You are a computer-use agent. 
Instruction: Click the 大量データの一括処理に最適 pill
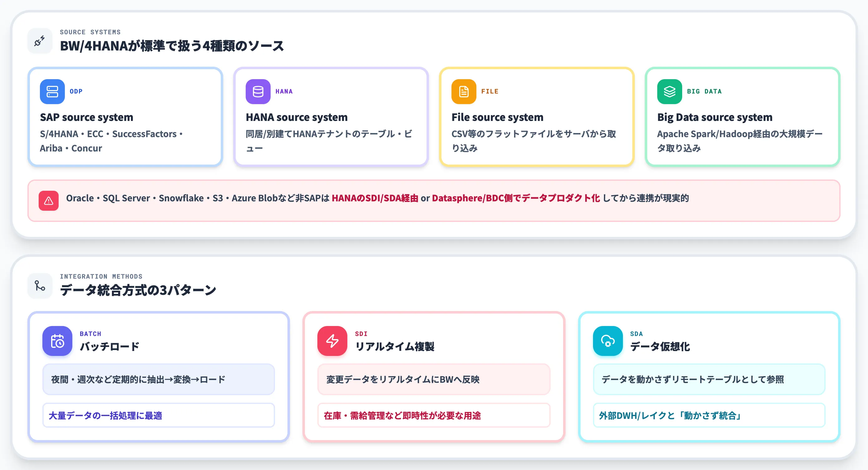(158, 415)
